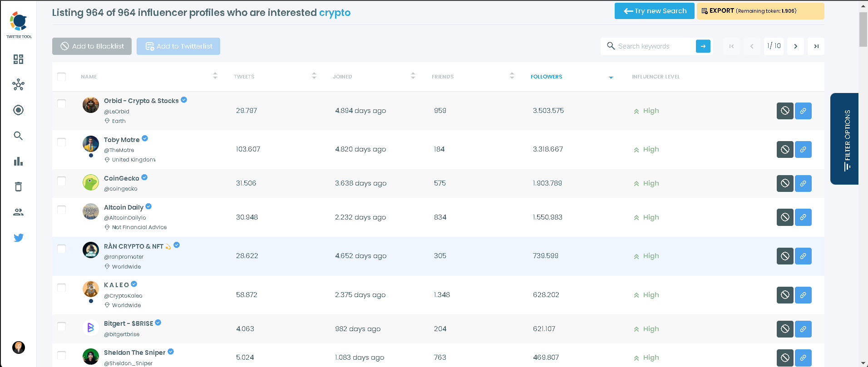Check the Bitgert - $BRISE row checkbox

tap(62, 326)
